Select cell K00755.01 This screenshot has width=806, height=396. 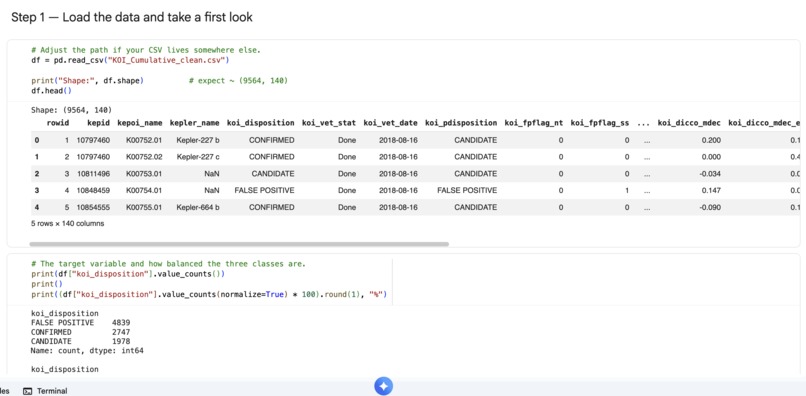(144, 207)
